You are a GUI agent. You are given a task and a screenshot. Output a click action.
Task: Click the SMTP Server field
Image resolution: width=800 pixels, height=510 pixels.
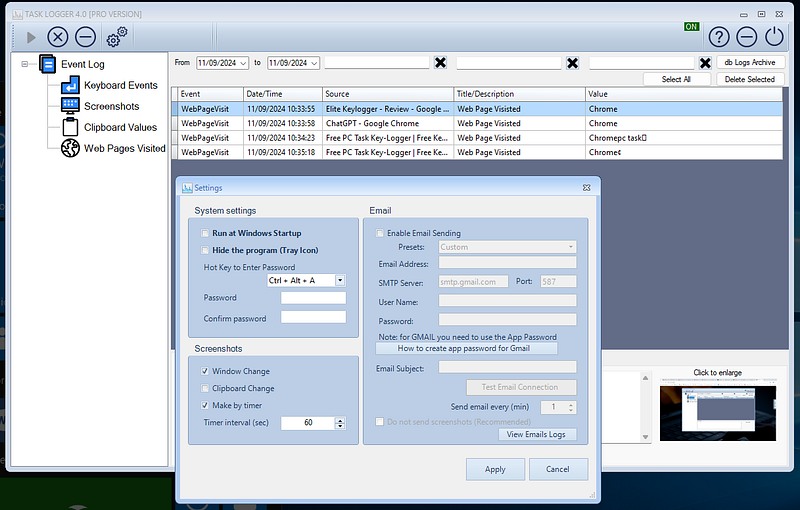[473, 282]
